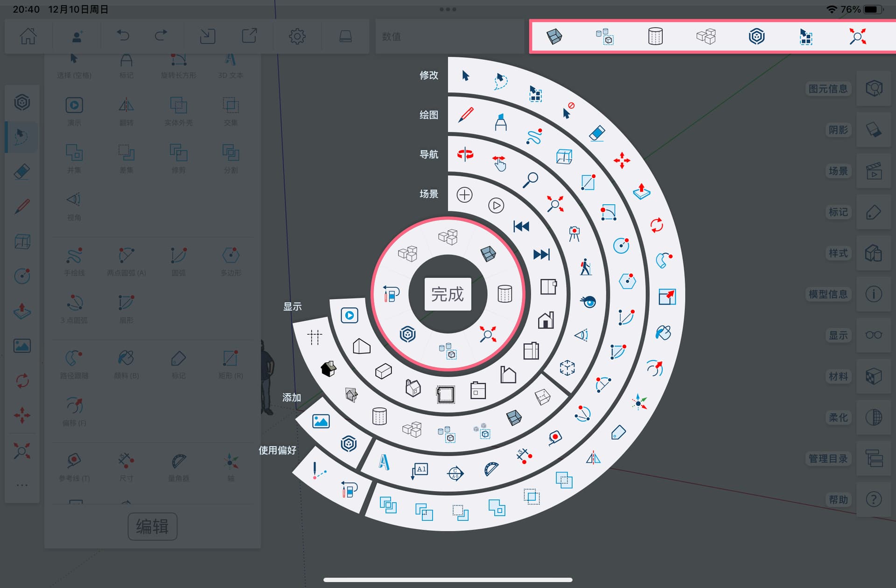Tap the 完成 button at radial center
The image size is (896, 588).
(447, 294)
